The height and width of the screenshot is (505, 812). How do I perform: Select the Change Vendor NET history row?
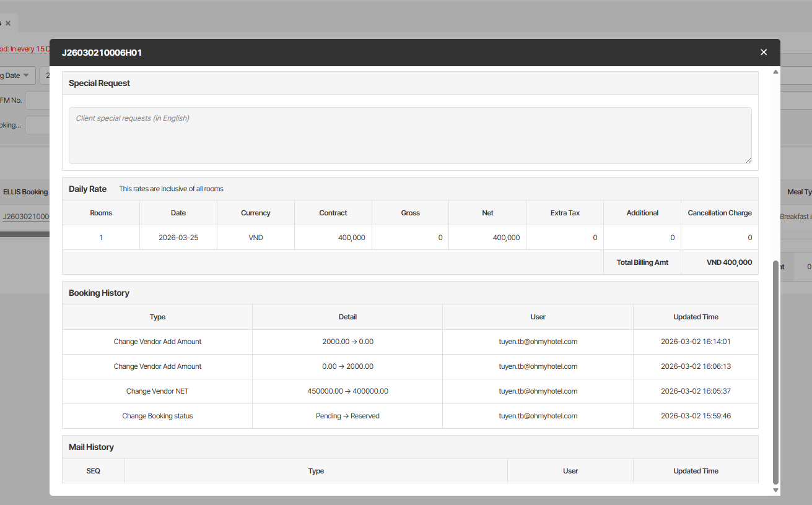point(157,391)
